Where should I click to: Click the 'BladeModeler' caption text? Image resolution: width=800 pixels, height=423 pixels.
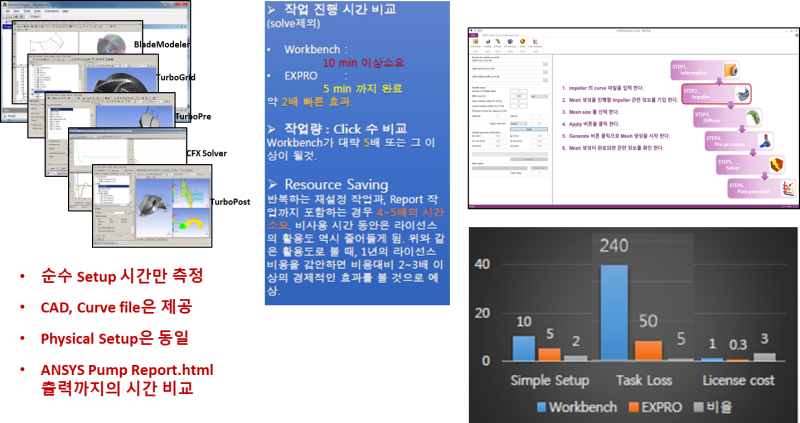[x=162, y=45]
